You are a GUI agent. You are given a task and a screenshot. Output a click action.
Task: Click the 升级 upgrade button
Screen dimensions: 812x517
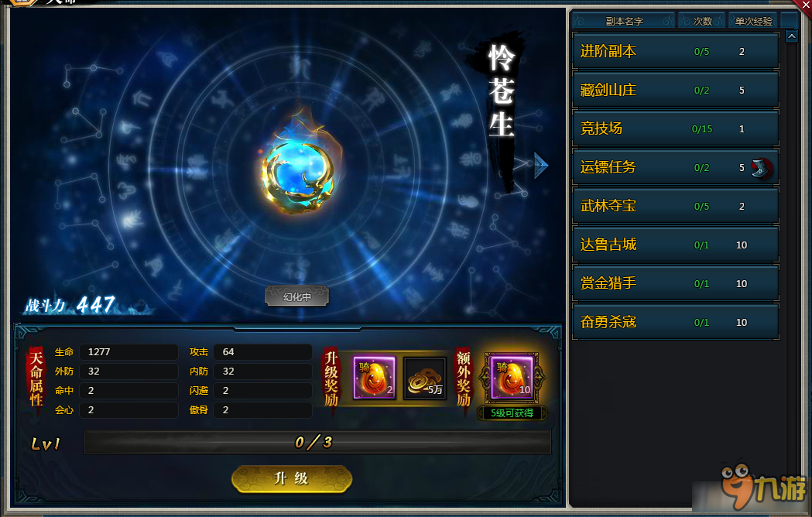[292, 478]
